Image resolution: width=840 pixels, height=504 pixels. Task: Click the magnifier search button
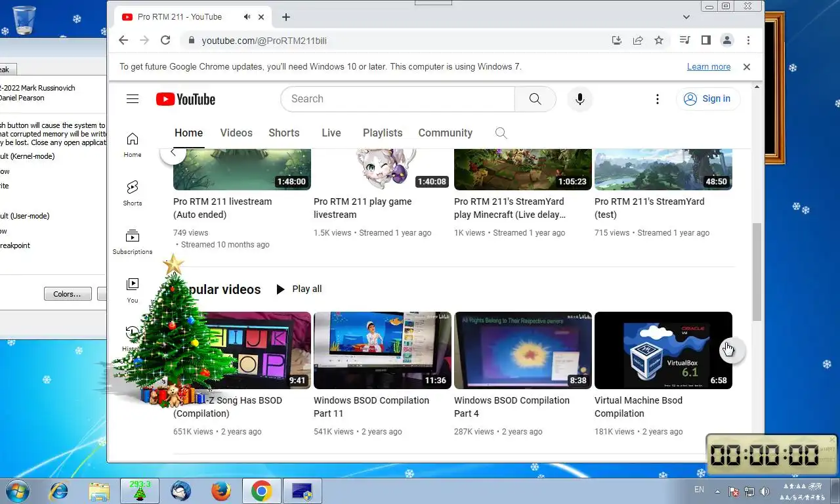(x=535, y=99)
